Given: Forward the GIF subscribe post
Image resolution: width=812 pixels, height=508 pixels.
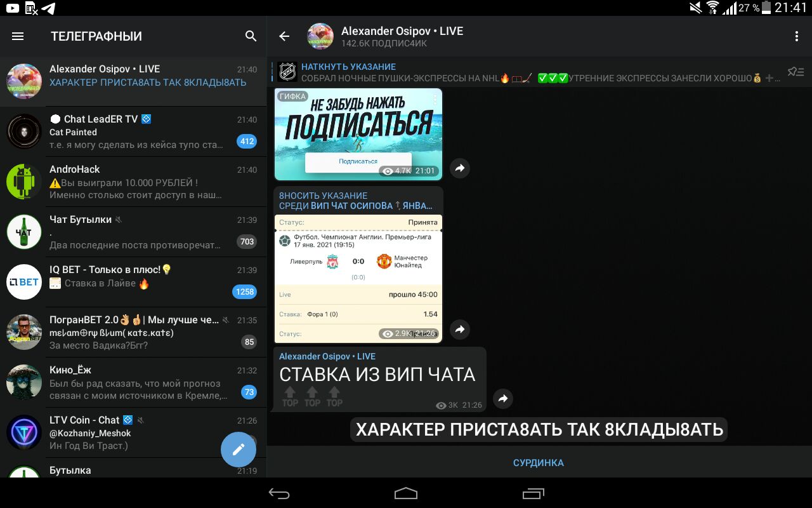Looking at the screenshot, I should pyautogui.click(x=460, y=168).
